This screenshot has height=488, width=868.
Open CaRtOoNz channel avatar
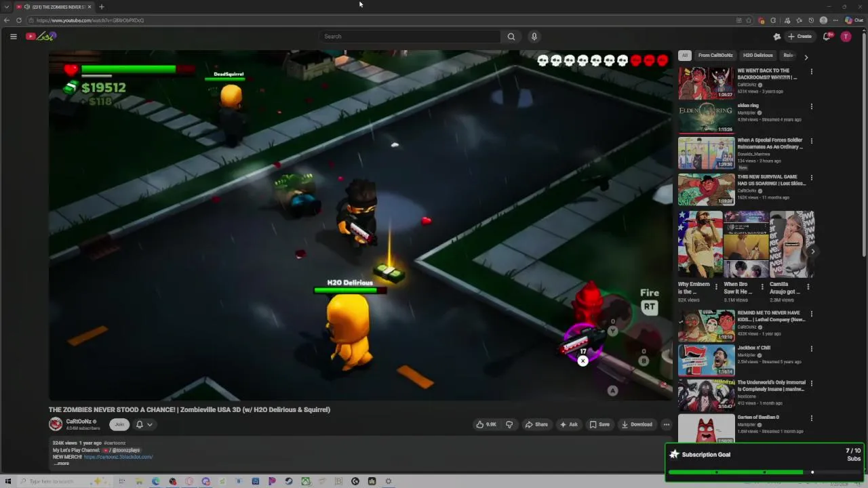pyautogui.click(x=56, y=424)
